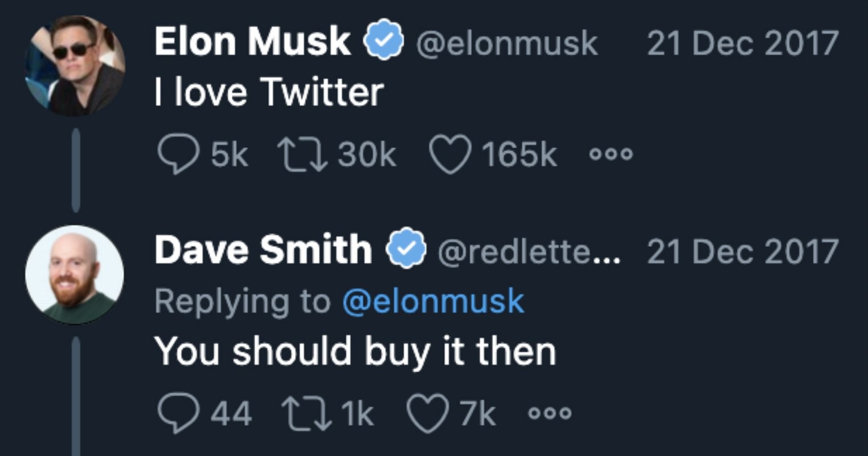Open more options on Dave Smith's reply
868x456 pixels.
(x=550, y=413)
